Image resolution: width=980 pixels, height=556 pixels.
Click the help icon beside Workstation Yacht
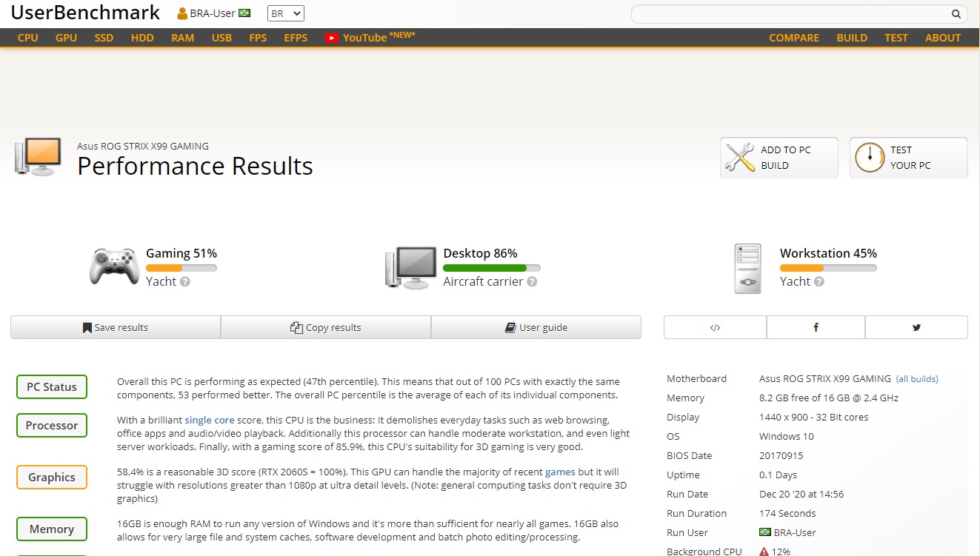pos(819,282)
